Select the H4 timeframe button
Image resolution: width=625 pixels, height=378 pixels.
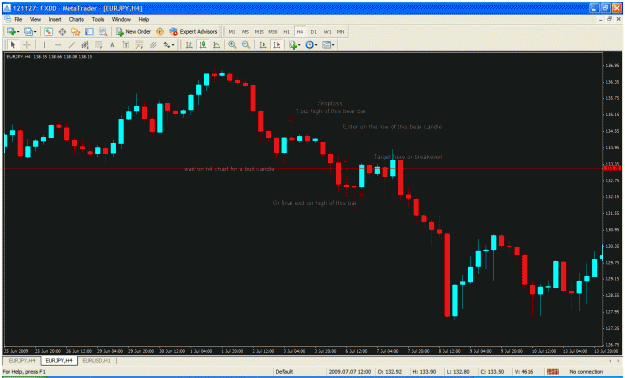300,32
